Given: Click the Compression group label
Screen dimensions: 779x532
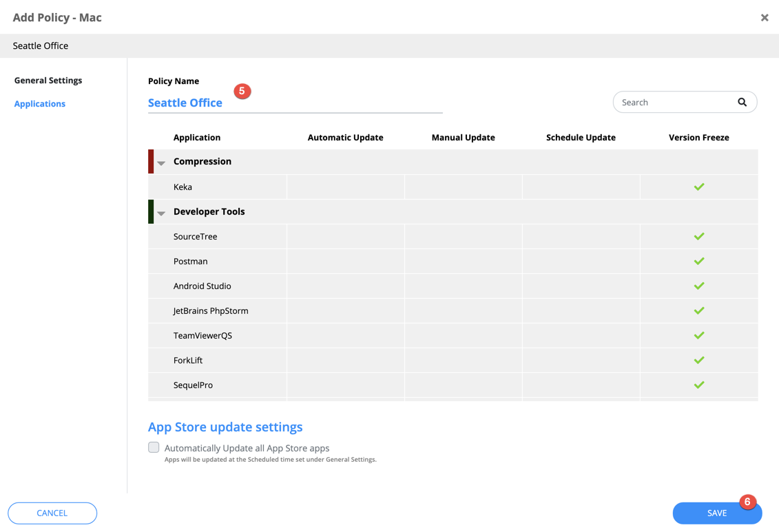Looking at the screenshot, I should pos(202,161).
